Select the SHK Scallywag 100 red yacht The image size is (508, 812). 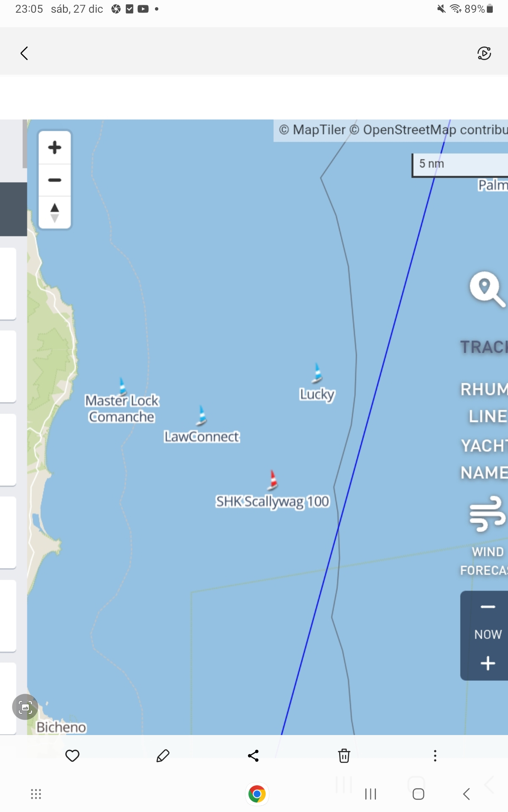click(x=273, y=480)
